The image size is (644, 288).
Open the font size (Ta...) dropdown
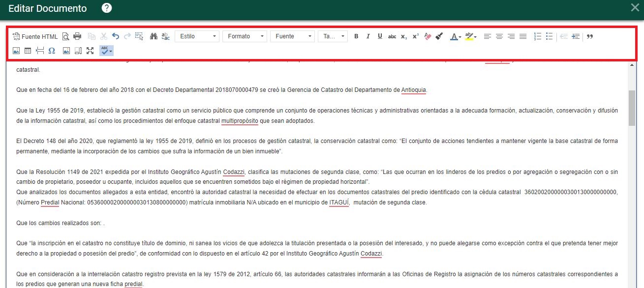pyautogui.click(x=333, y=36)
